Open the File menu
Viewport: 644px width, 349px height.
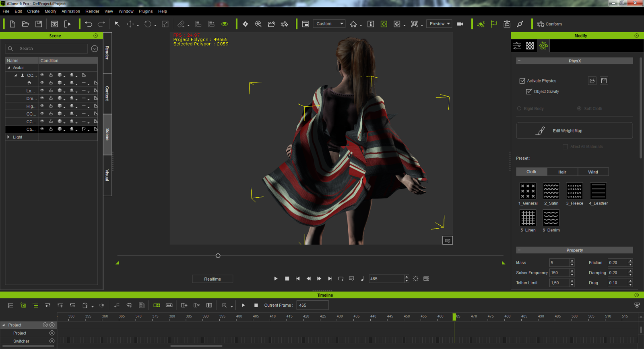click(x=6, y=11)
